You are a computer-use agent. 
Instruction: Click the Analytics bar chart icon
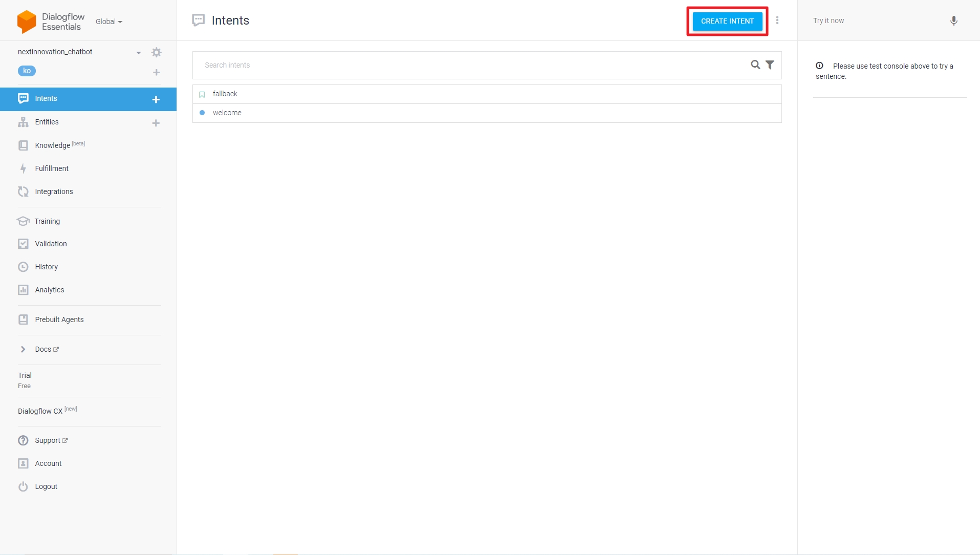(23, 290)
